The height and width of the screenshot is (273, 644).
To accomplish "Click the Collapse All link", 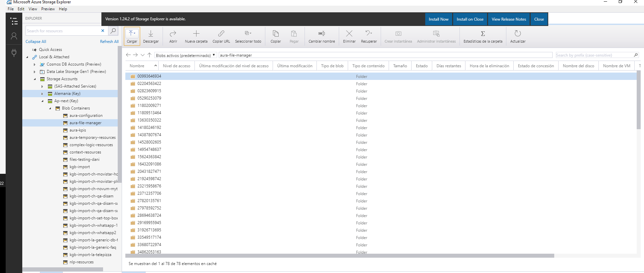I will [36, 42].
